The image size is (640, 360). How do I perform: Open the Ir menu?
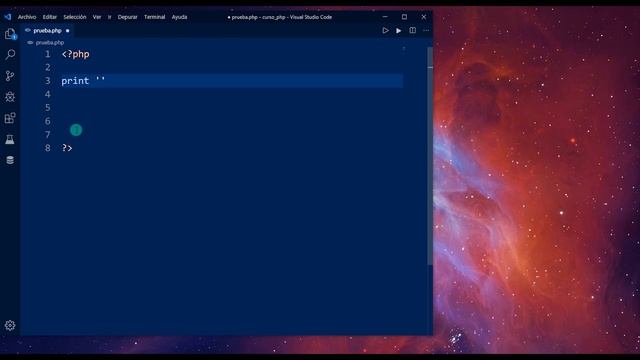coord(109,17)
